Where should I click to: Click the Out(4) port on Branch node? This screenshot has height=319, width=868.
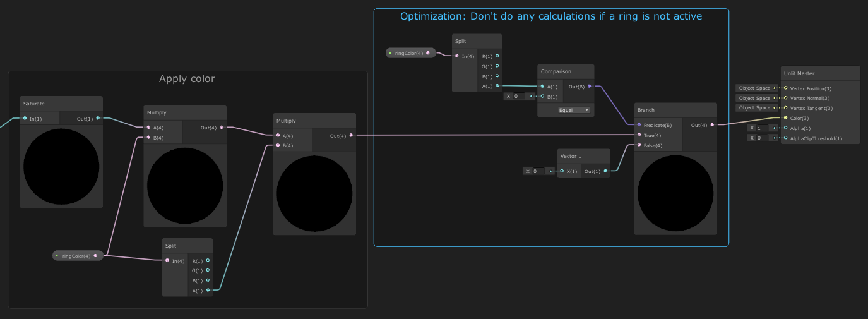(712, 125)
